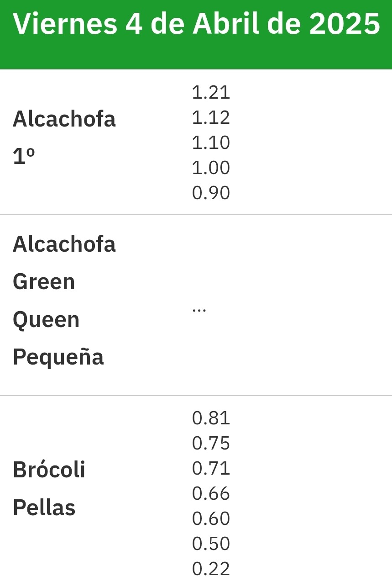Select the Alcachofa Green Queen Pequeña label
392x587 pixels.
click(x=64, y=301)
